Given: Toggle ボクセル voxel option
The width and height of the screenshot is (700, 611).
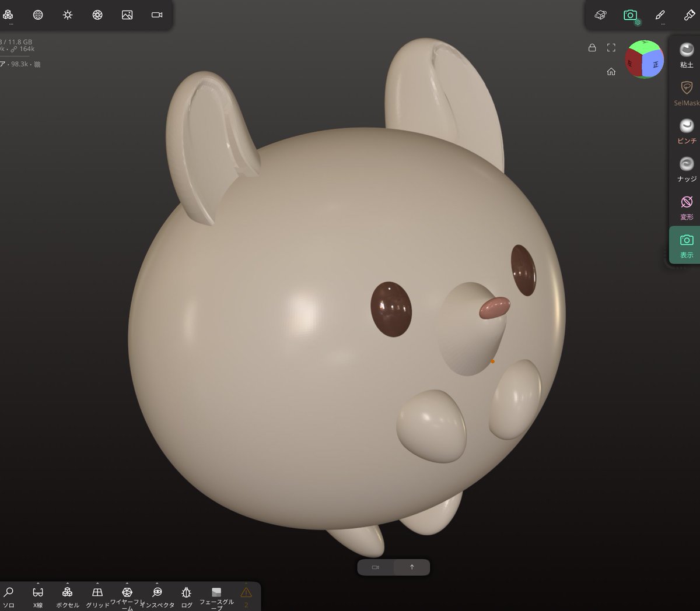Looking at the screenshot, I should (x=68, y=597).
